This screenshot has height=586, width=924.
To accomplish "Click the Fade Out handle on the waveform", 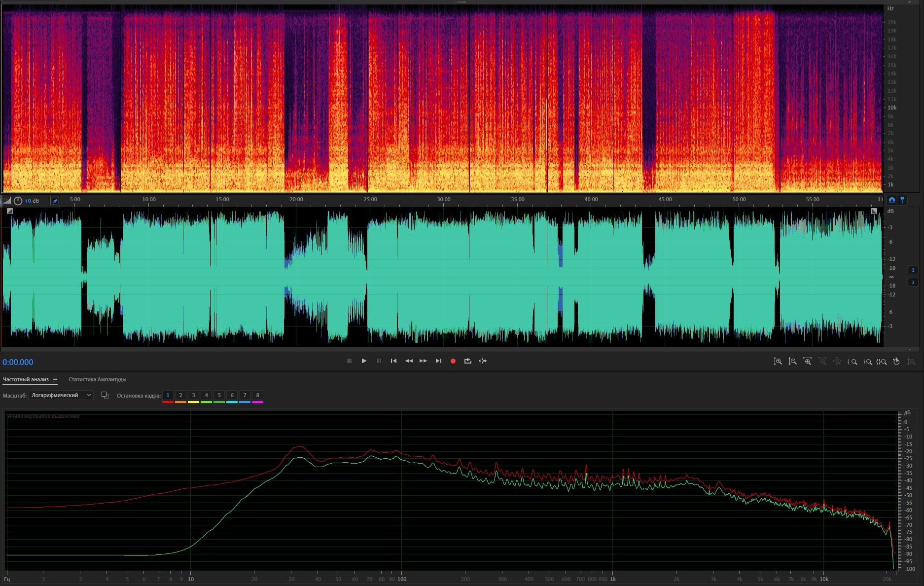I will [874, 211].
